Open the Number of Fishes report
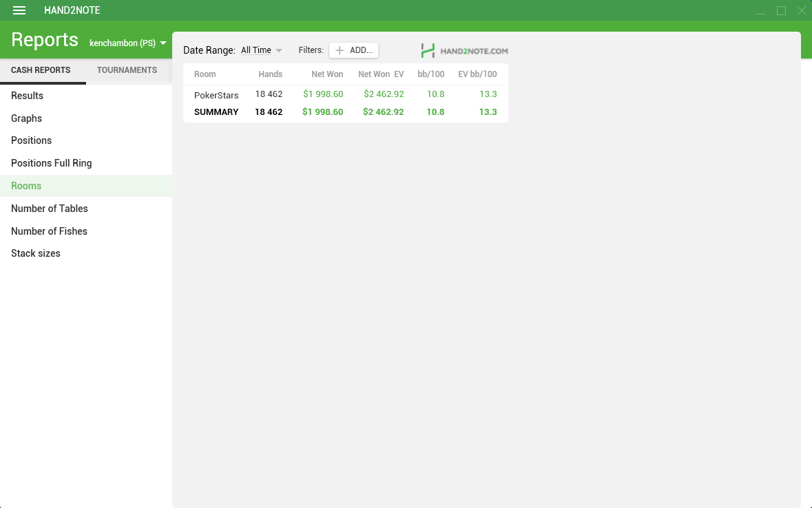Screen dimensions: 812x508 (86, 231)
